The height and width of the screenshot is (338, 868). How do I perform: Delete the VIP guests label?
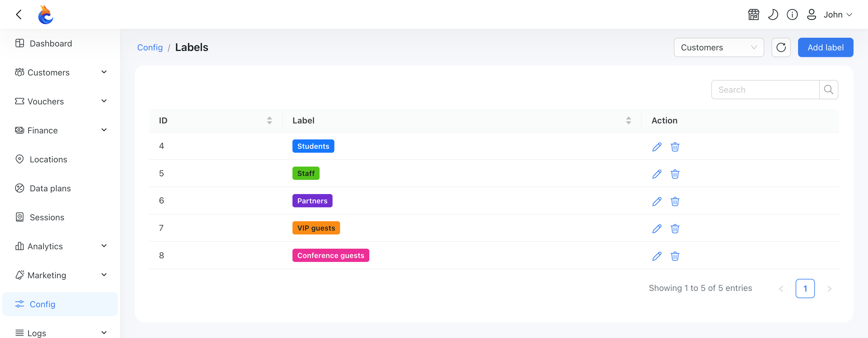pos(674,229)
